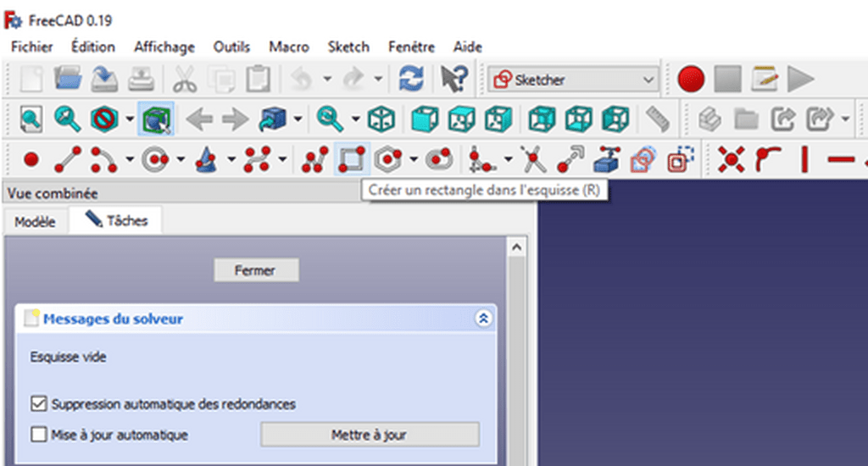Viewport: 868px width, 466px height.
Task: Select the trim edge tool
Action: (533, 160)
